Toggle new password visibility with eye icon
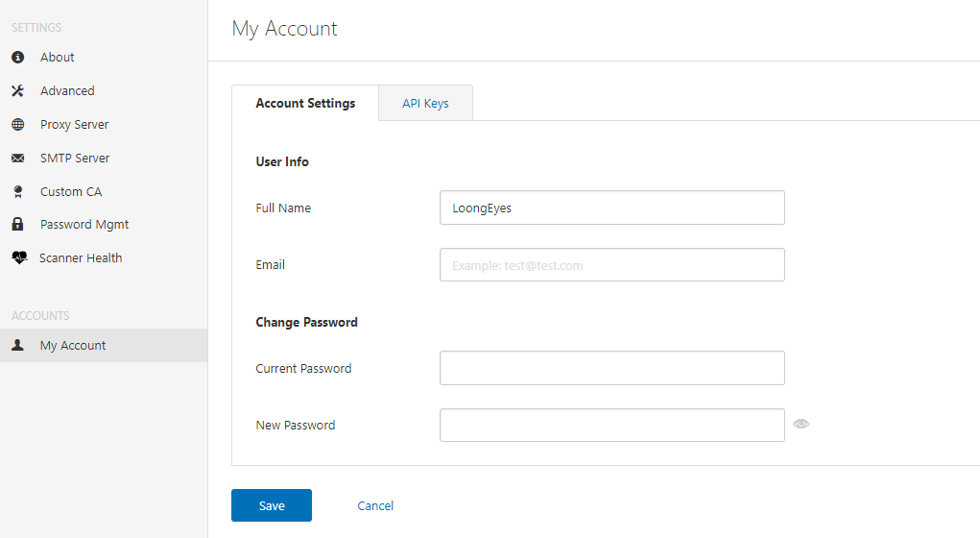The width and height of the screenshot is (980, 538). [x=801, y=424]
